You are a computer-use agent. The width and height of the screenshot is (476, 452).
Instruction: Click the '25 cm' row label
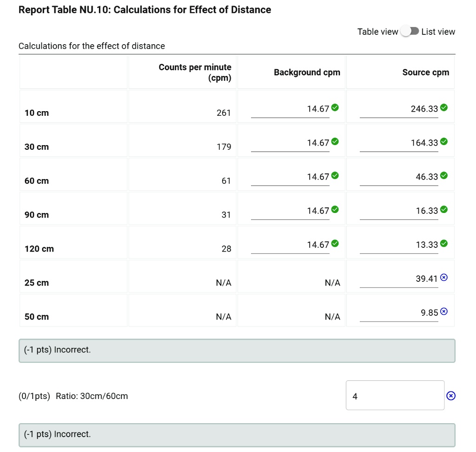tap(37, 283)
